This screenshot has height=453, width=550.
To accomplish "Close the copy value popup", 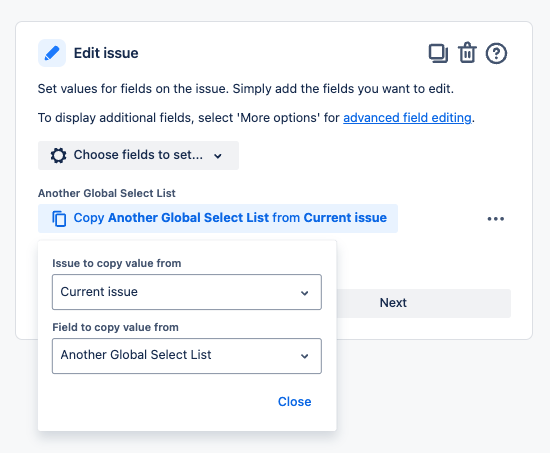I will 294,401.
